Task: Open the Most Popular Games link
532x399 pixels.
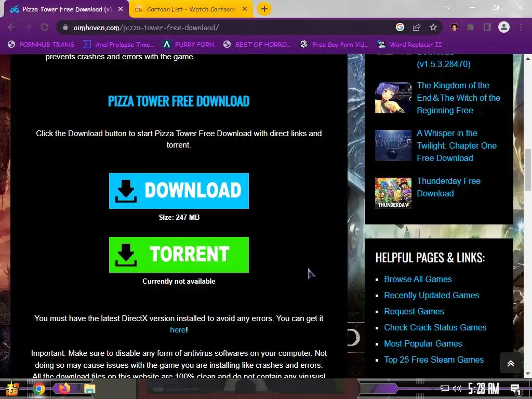Action: 423,344
